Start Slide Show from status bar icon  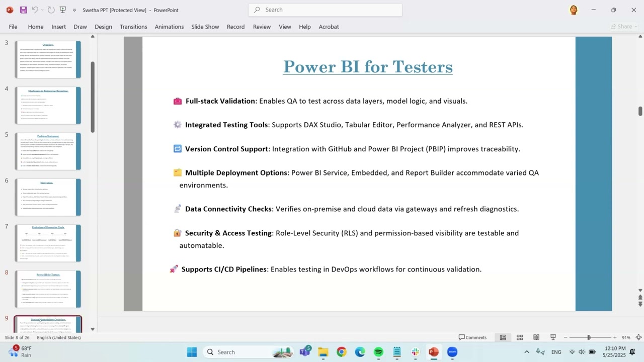pyautogui.click(x=553, y=337)
